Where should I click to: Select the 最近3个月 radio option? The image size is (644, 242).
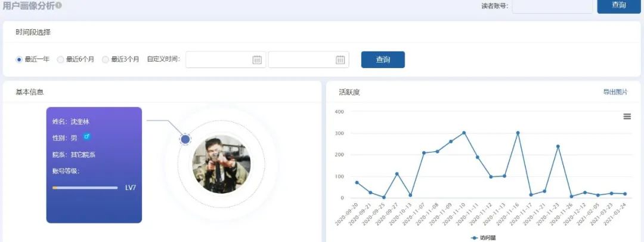point(106,60)
